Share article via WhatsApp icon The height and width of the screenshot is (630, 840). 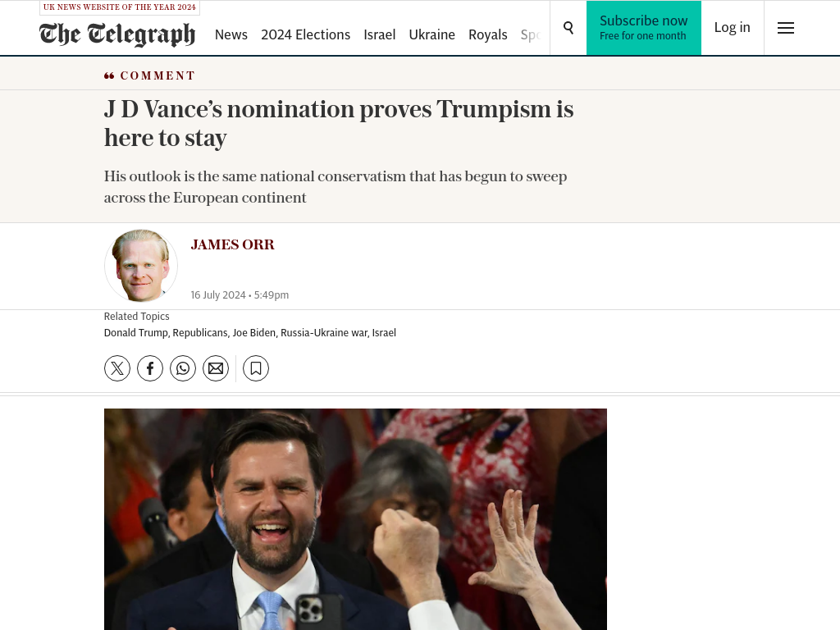(x=183, y=368)
